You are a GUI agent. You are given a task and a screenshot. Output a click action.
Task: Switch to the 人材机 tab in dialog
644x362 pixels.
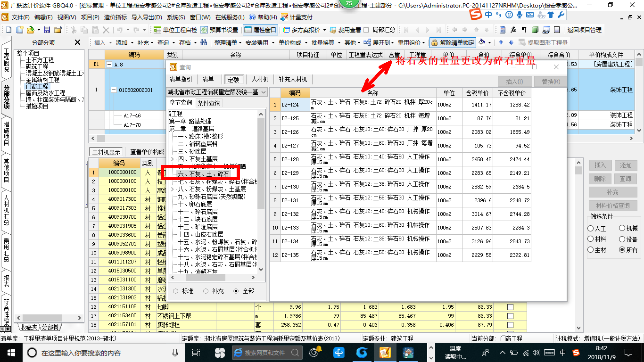[x=260, y=80]
